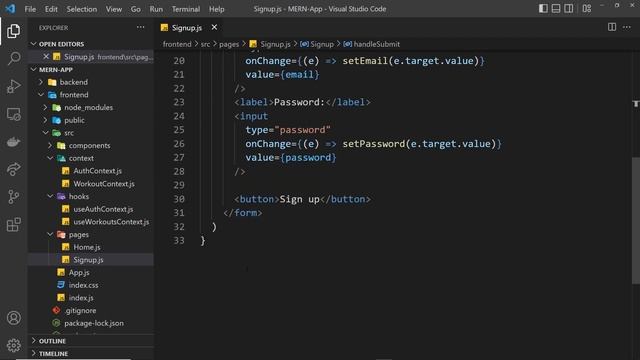Open the Terminal menu
Screen dimensions: 640x360
pos(186,9)
